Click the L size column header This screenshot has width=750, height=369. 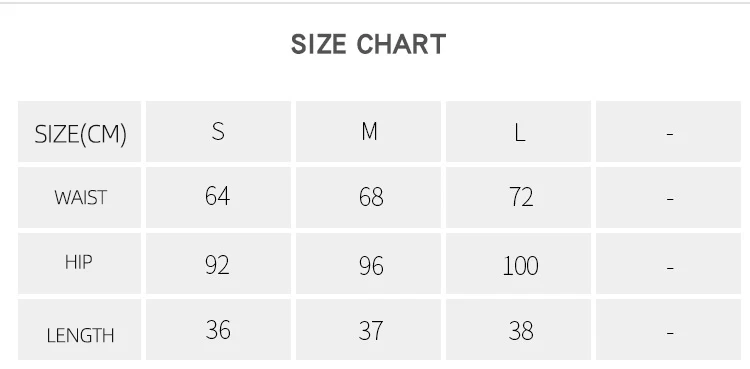518,132
